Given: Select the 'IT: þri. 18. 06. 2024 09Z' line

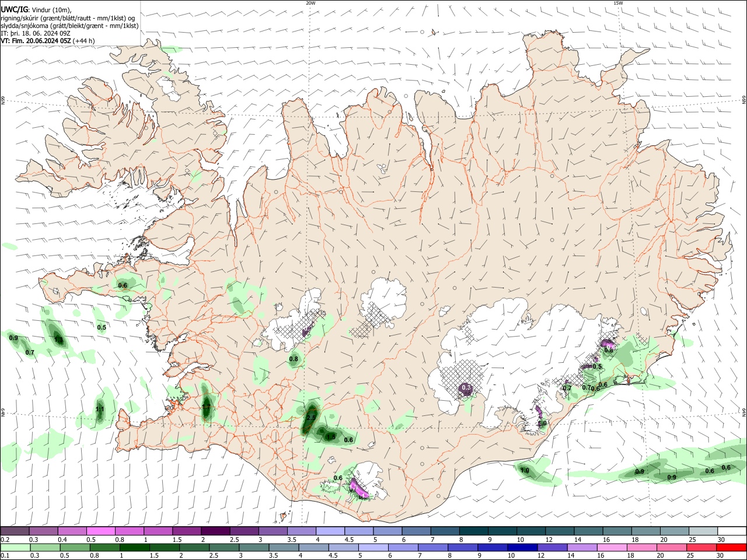Looking at the screenshot, I should pos(36,33).
